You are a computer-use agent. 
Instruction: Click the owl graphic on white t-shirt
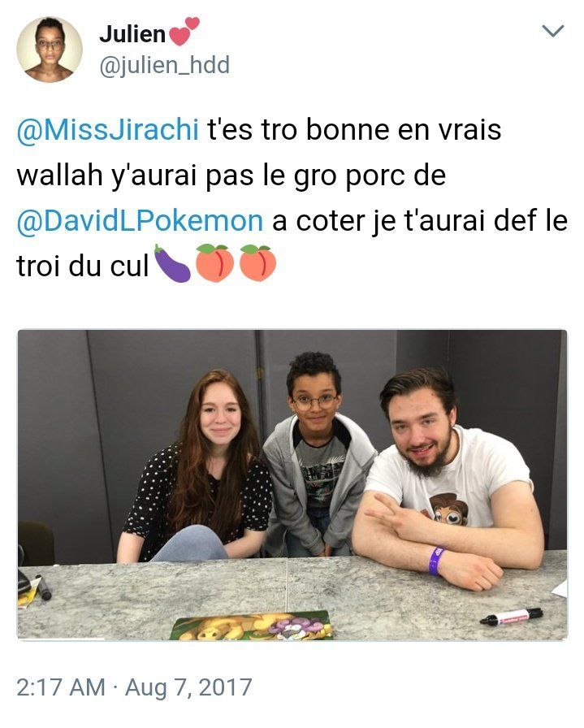pos(448,509)
